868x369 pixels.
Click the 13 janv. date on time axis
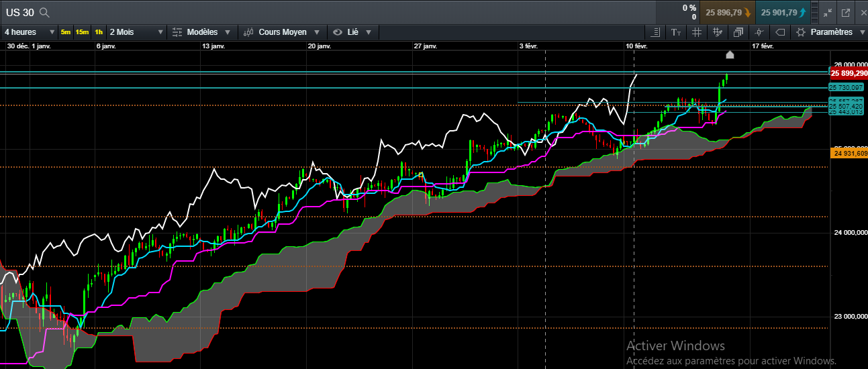(213, 46)
